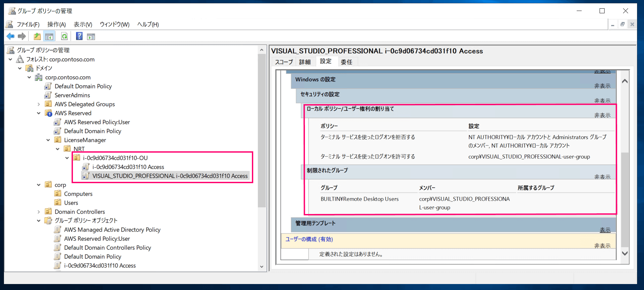
Task: Toggle the action pane toolbar icon
Action: (91, 36)
